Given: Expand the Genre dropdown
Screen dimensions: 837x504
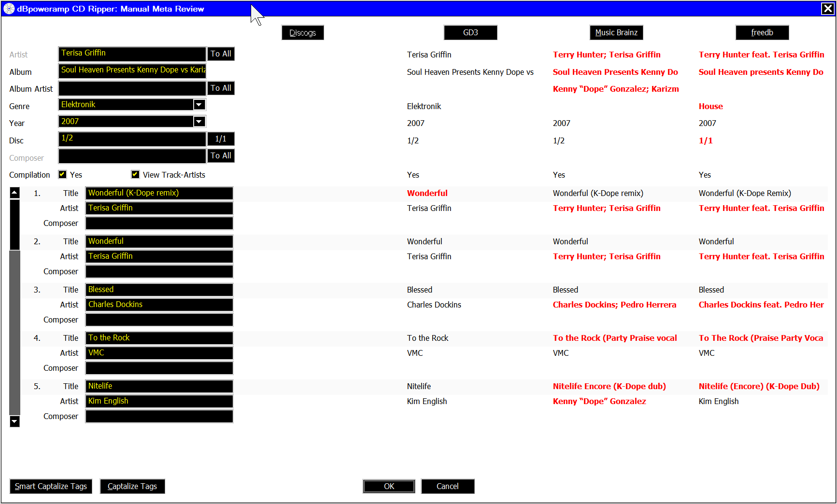Looking at the screenshot, I should (x=199, y=105).
